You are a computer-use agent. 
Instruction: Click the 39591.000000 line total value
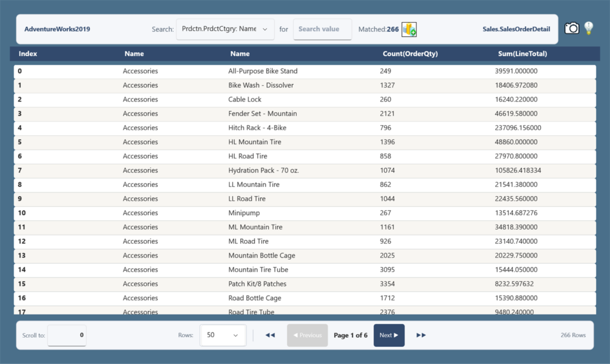(516, 71)
